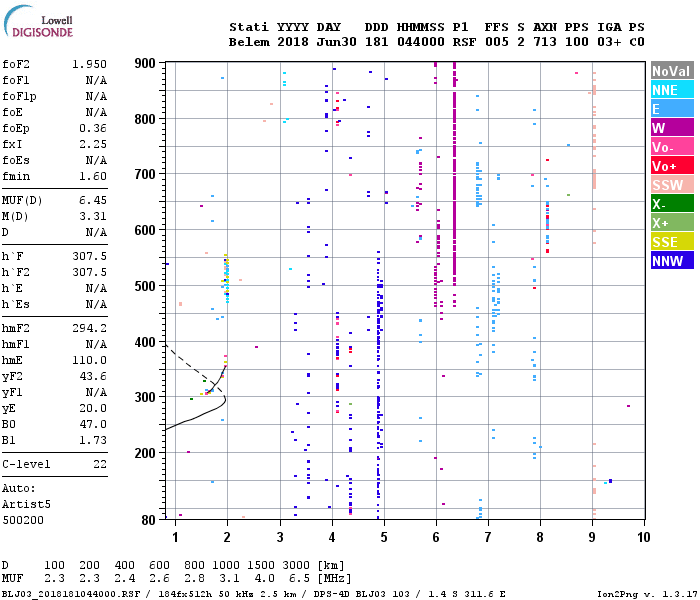This screenshot has width=700, height=600.
Task: Select the X- legend color box
Action: pyautogui.click(x=672, y=204)
